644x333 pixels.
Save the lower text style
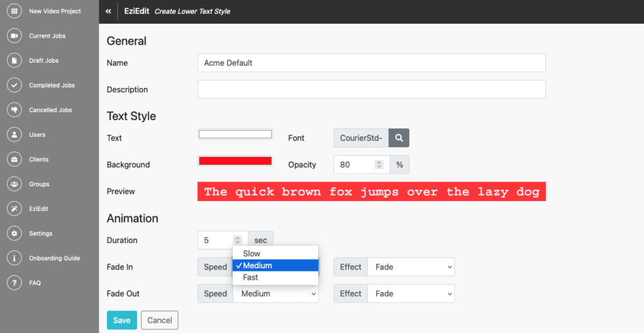coord(121,320)
